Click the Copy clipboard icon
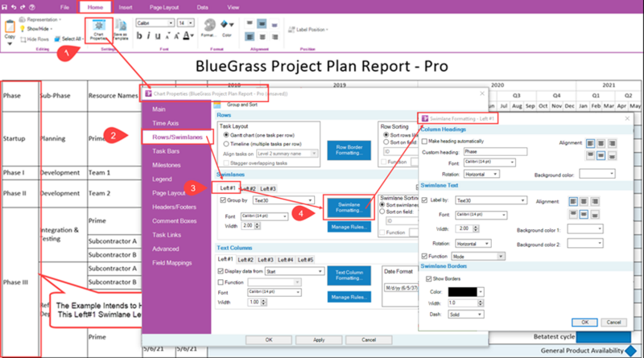The height and width of the screenshot is (358, 644). pyautogui.click(x=10, y=27)
